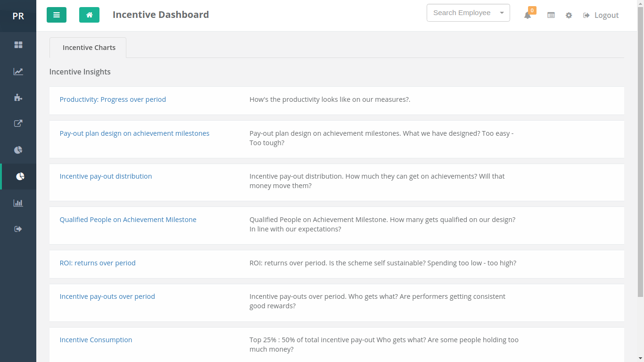This screenshot has height=362, width=644.
Task: Click the highlighted pie chart sidebar icon
Action: [20, 176]
